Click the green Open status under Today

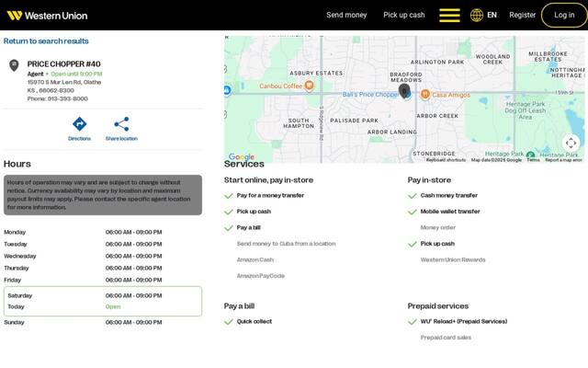pyautogui.click(x=113, y=306)
